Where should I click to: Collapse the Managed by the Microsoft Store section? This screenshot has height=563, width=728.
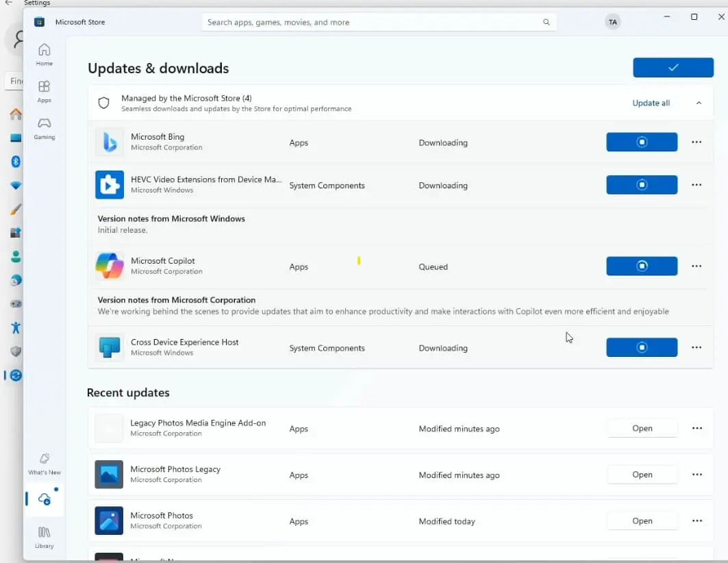(x=699, y=103)
